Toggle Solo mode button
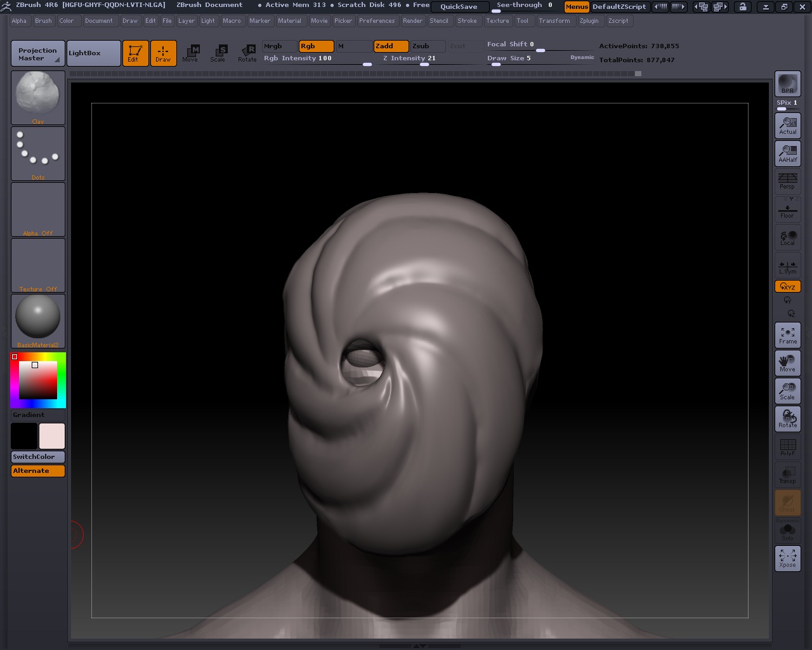The image size is (812, 650). tap(788, 531)
